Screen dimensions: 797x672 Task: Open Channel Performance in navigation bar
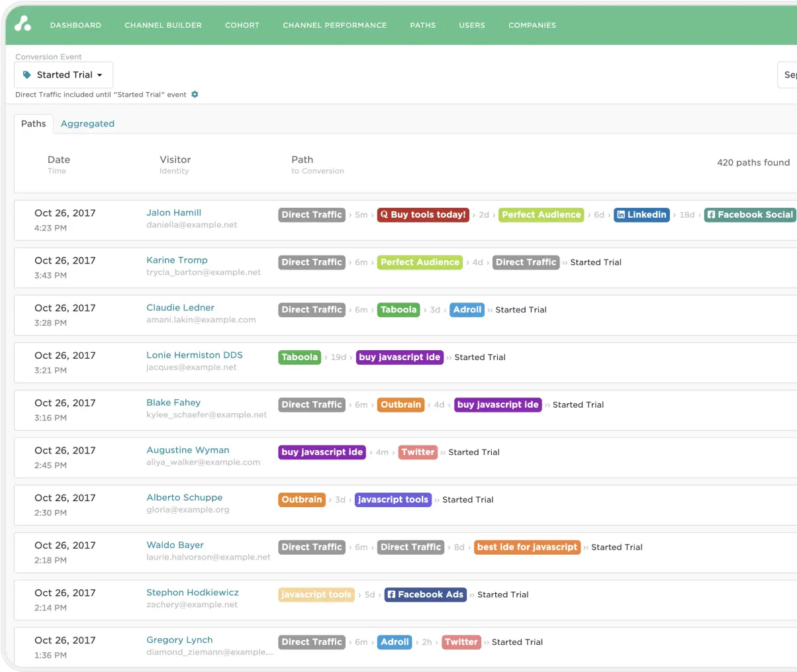click(x=334, y=25)
